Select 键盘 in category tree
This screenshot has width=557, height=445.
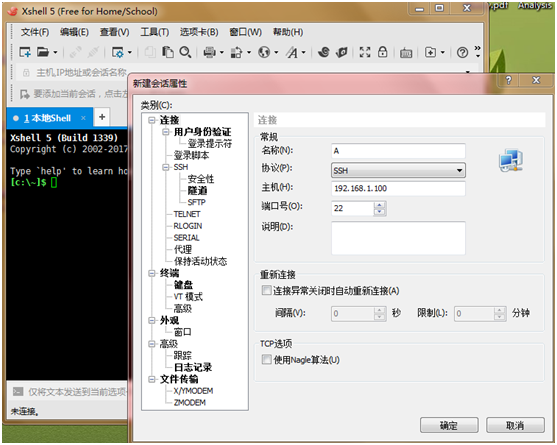(x=183, y=285)
